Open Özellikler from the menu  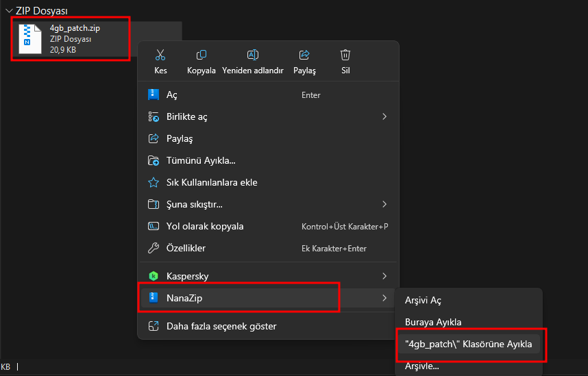268,248
